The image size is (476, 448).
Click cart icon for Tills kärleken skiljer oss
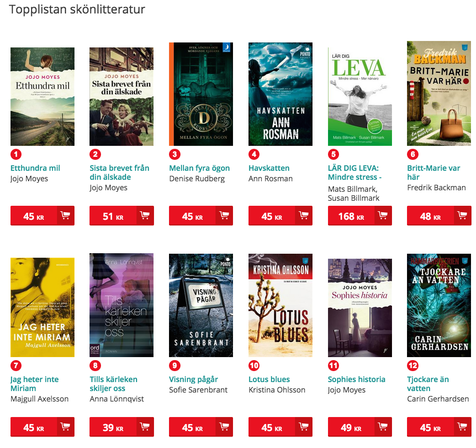(x=145, y=427)
